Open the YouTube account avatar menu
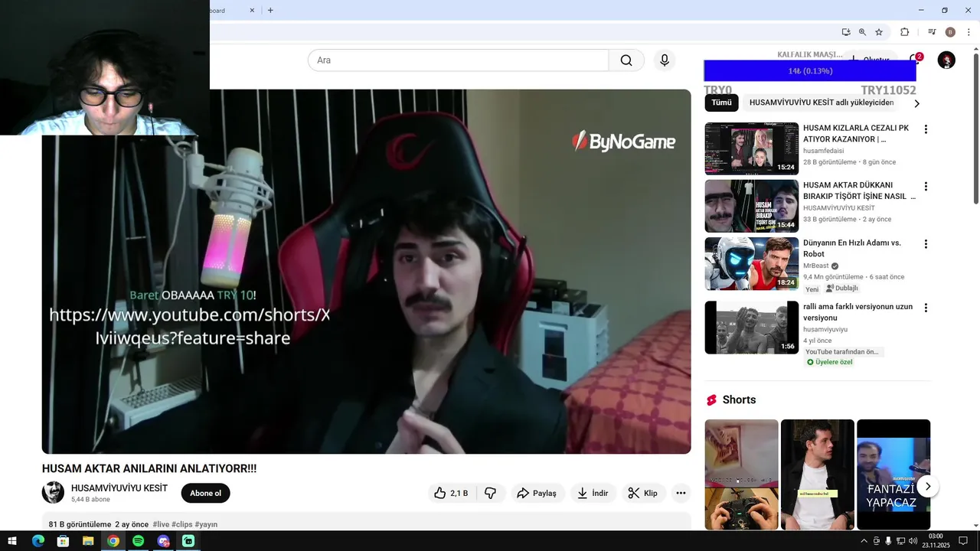This screenshot has height=551, width=980. [x=946, y=60]
